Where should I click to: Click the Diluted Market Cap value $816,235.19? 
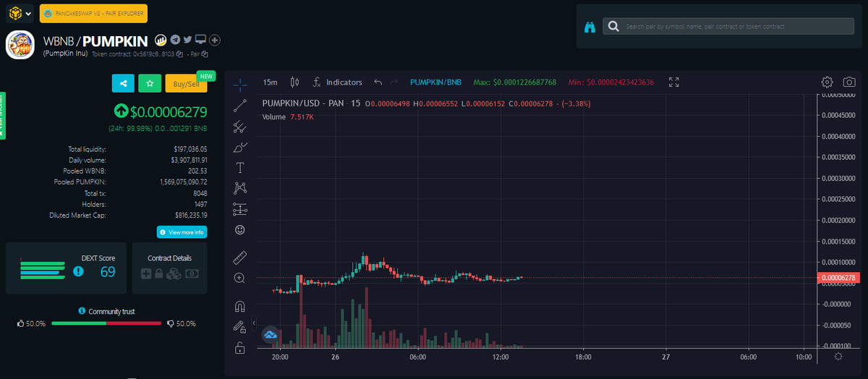point(192,215)
